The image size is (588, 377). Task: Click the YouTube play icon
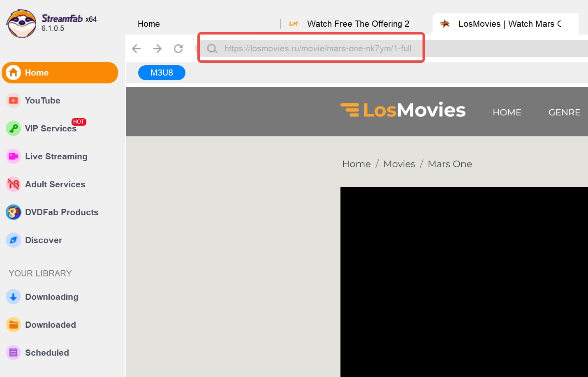tap(13, 101)
